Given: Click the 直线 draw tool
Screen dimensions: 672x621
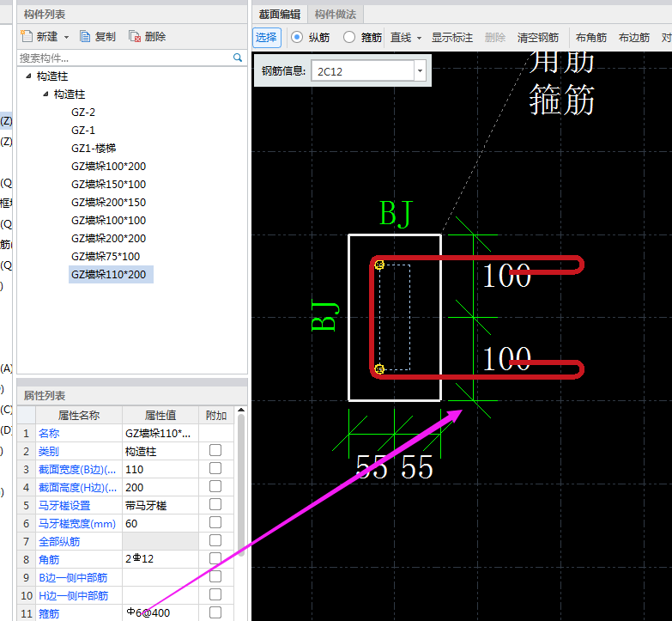Looking at the screenshot, I should (x=401, y=37).
